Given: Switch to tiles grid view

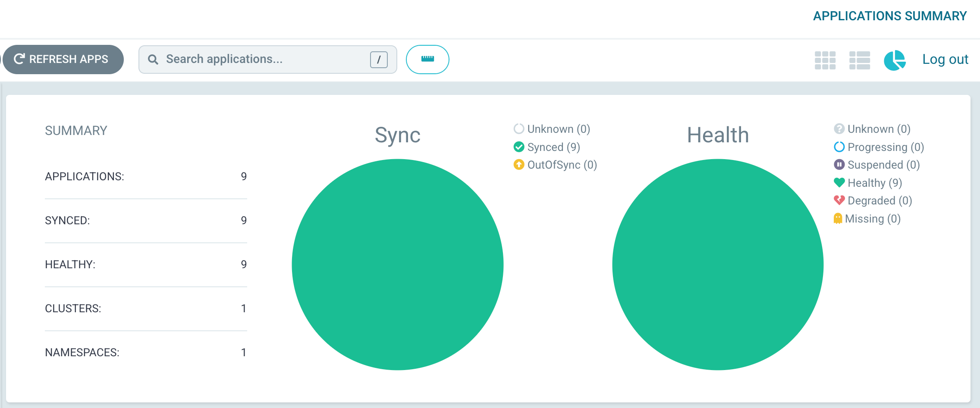Looking at the screenshot, I should click(x=825, y=60).
